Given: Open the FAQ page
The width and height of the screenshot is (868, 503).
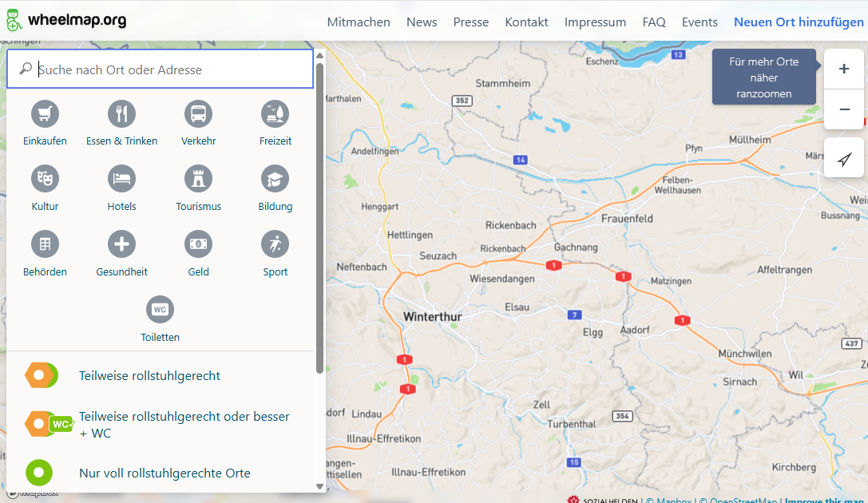Looking at the screenshot, I should [x=654, y=22].
